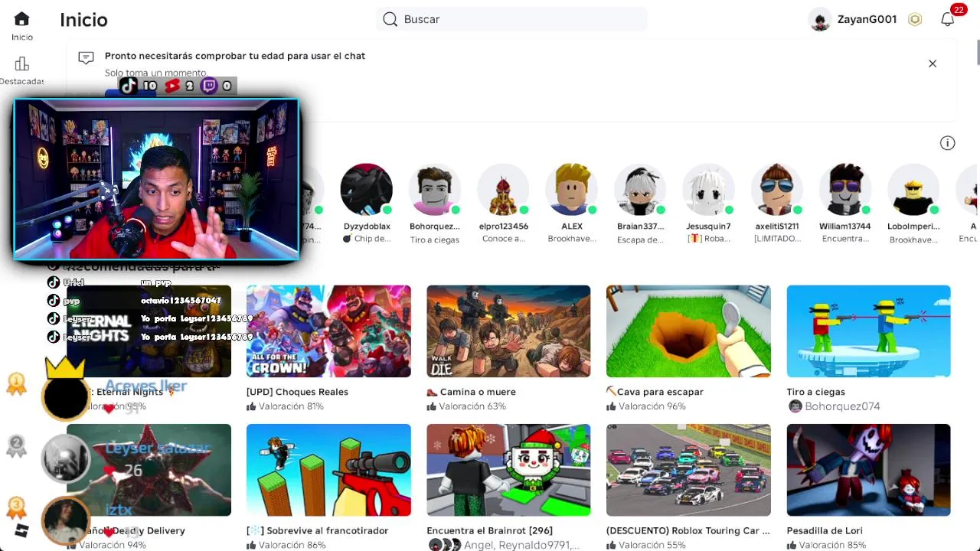Open the Robux coin icon
This screenshot has width=980, height=551.
point(915,20)
